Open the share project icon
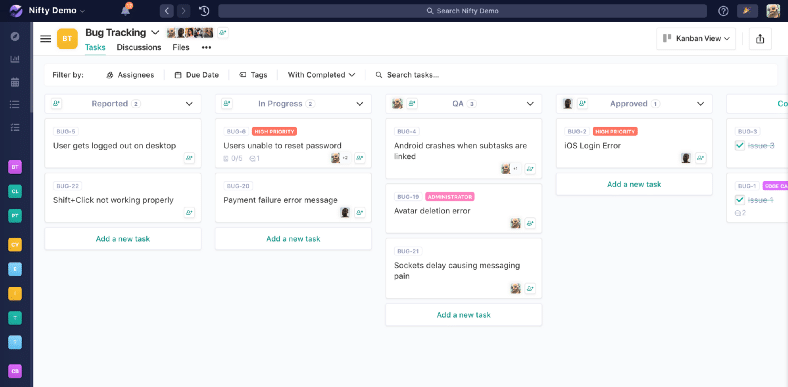Screen dimensions: 788x387 760,39
